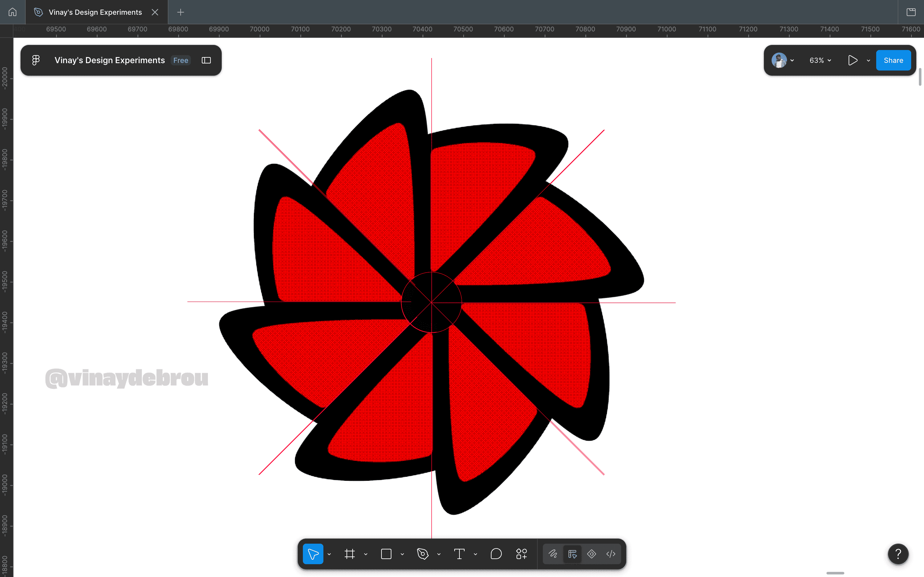
Task: Expand pen tools dropdown arrow
Action: (439, 554)
